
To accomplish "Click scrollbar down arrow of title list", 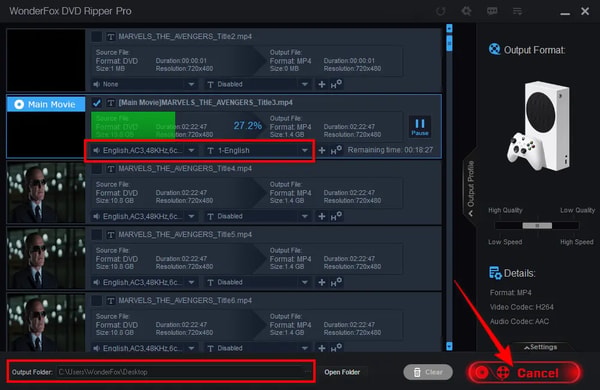I will 449,346.
